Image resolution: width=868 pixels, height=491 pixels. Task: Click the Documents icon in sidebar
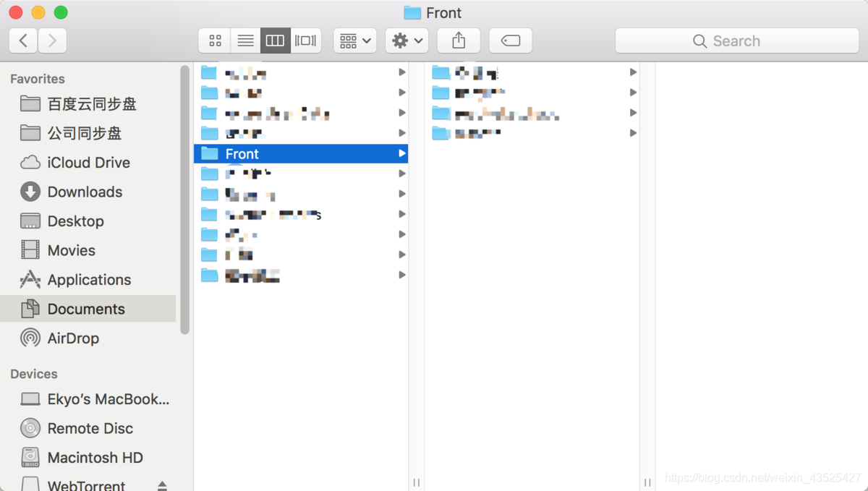click(30, 309)
